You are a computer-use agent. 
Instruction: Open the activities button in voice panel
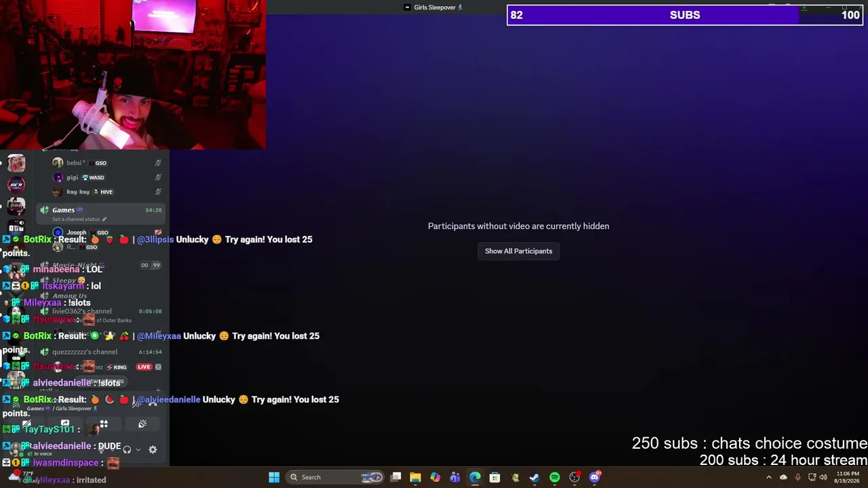click(x=104, y=424)
